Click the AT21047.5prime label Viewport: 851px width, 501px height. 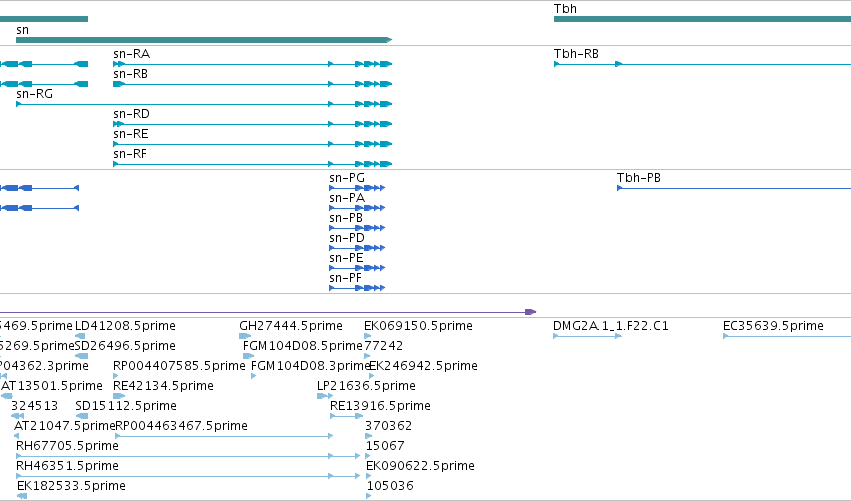(x=64, y=426)
